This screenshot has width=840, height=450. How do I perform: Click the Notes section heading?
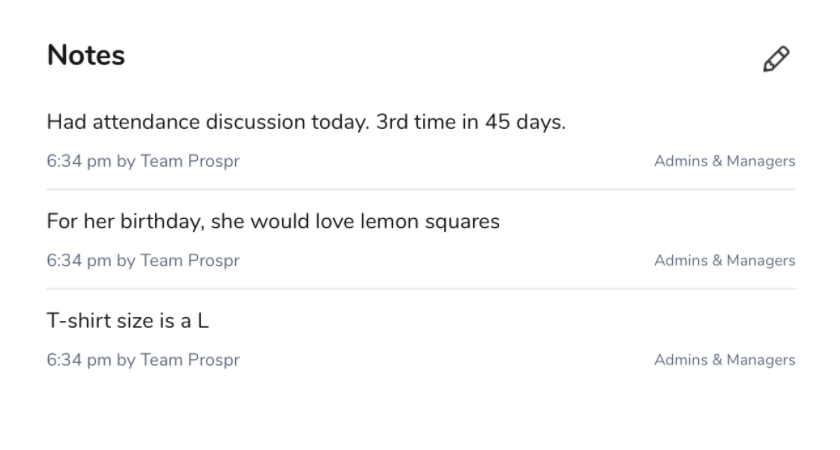click(x=86, y=55)
